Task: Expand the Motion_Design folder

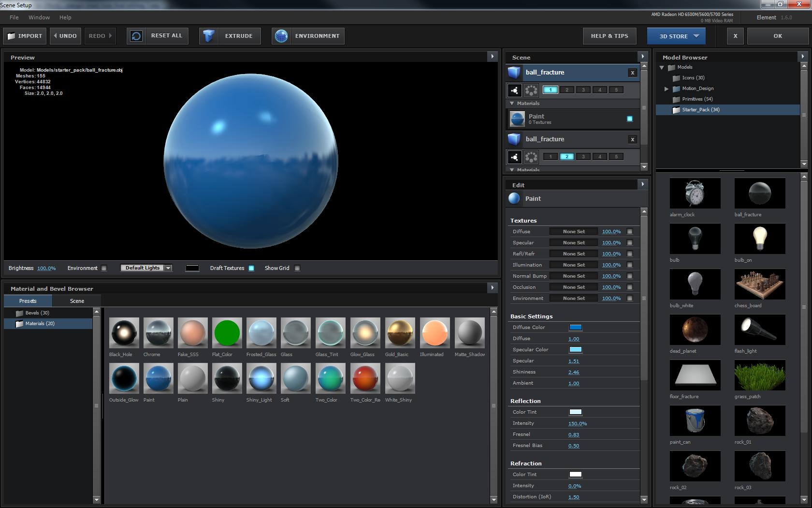Action: pyautogui.click(x=667, y=89)
